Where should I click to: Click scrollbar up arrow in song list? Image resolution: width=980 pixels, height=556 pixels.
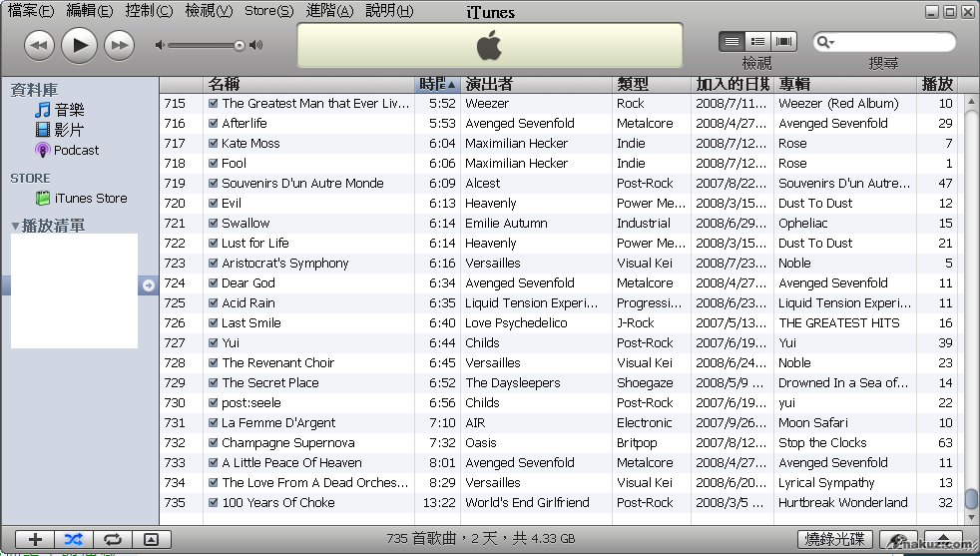coord(971,102)
